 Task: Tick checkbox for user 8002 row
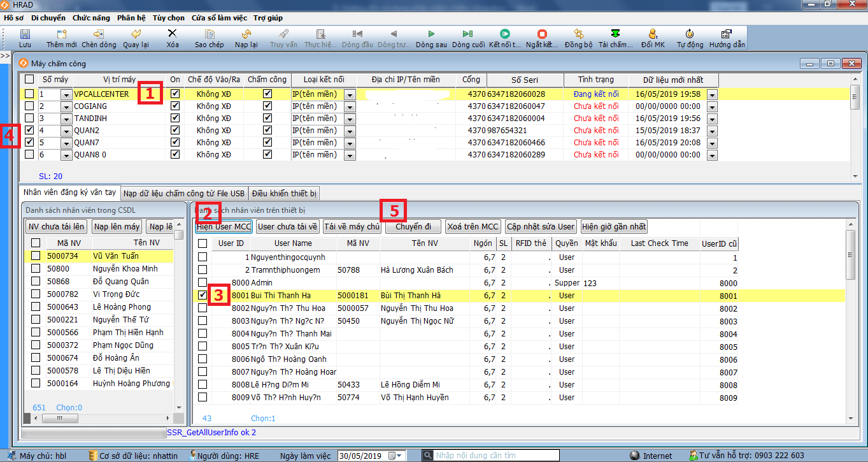[x=203, y=308]
